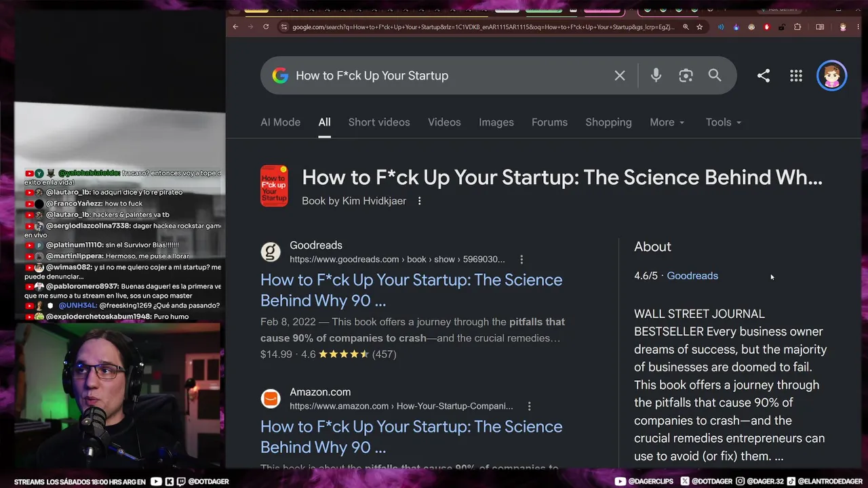Click the chat message from @martinlippera
Screen dimensions: 868x488
(x=107, y=256)
